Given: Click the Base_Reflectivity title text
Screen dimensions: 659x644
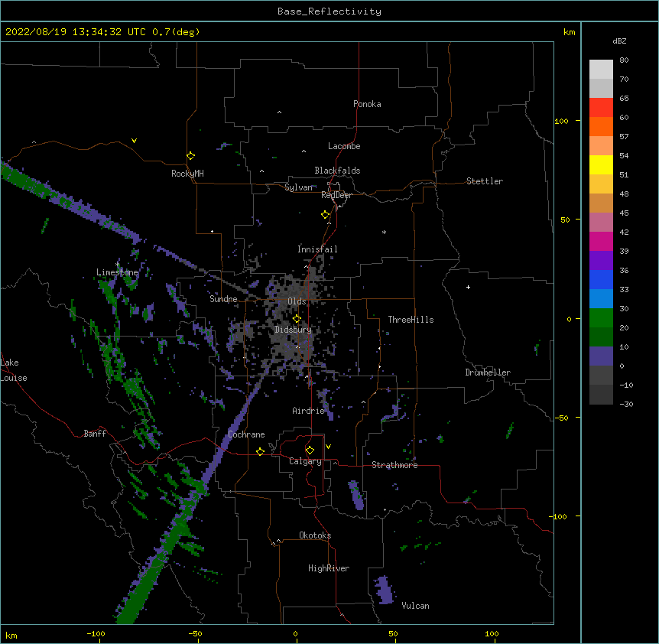Looking at the screenshot, I should tap(329, 11).
